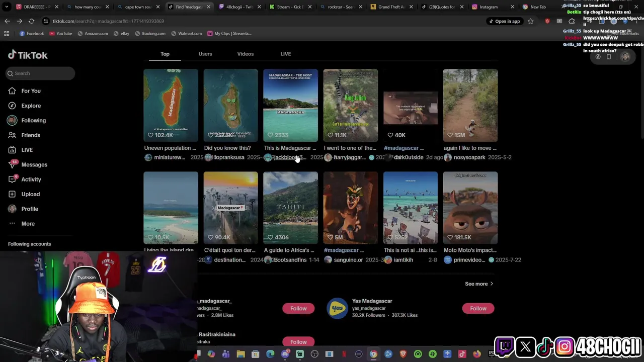The width and height of the screenshot is (644, 362).
Task: Open the Activity notifications
Action: click(25, 179)
